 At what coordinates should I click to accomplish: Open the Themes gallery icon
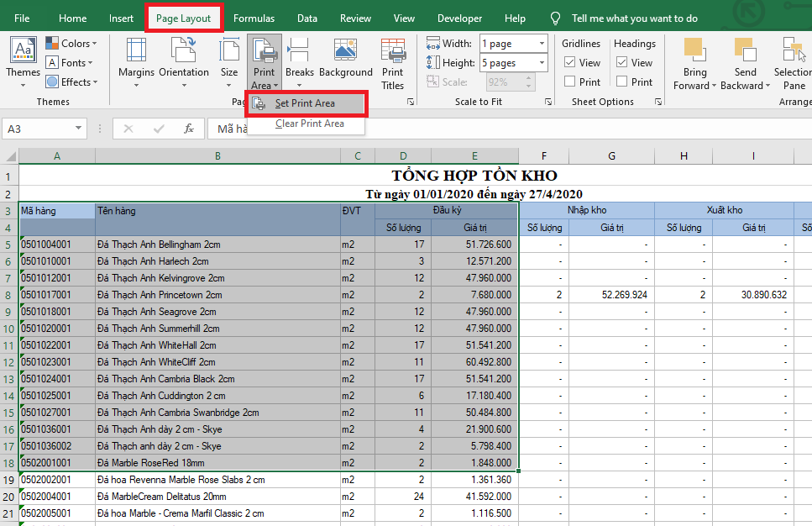tap(23, 51)
